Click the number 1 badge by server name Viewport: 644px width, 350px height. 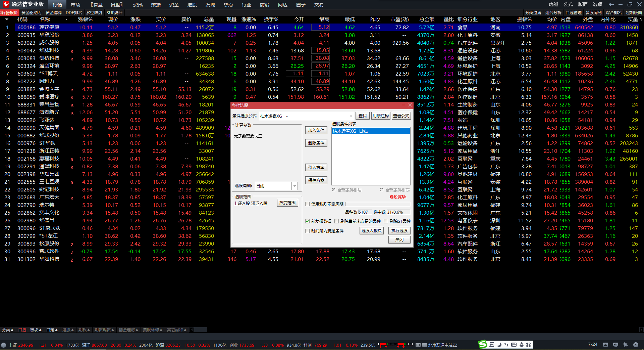tap(425, 345)
